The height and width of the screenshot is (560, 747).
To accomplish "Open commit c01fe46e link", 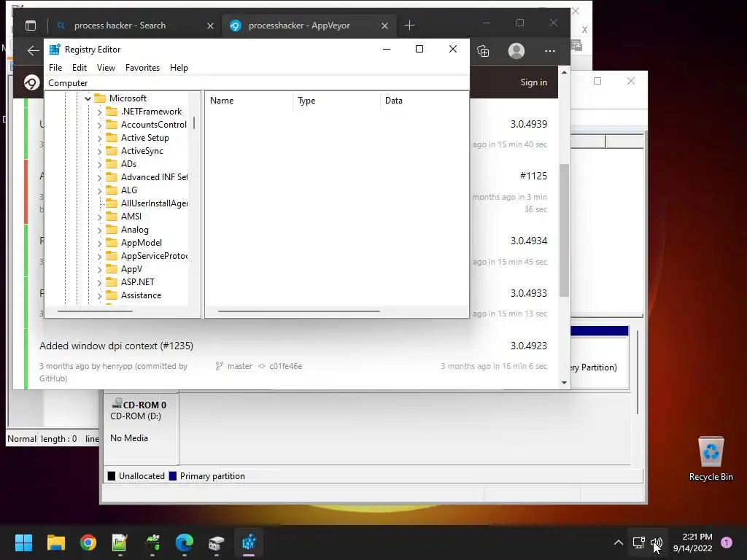I will tap(285, 366).
